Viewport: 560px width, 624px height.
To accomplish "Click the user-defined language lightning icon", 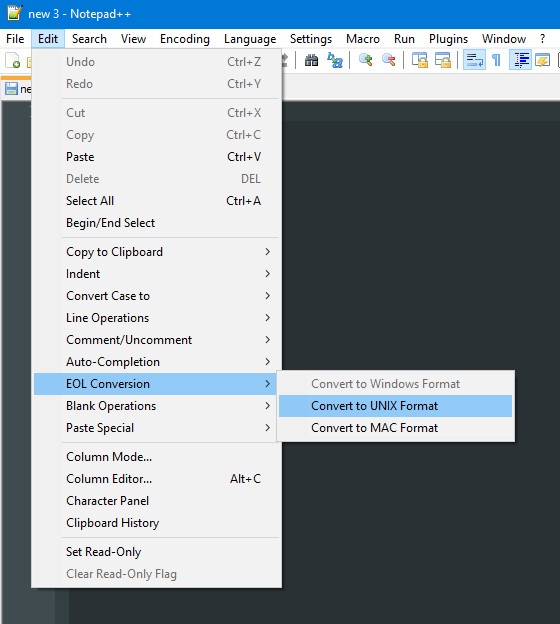I will pos(542,60).
